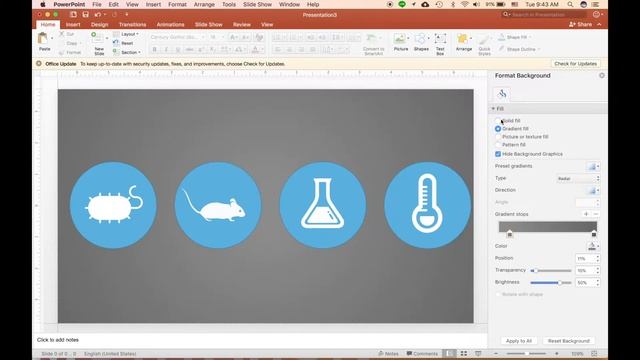
Task: Click the New Slide icon
Action: 98,38
